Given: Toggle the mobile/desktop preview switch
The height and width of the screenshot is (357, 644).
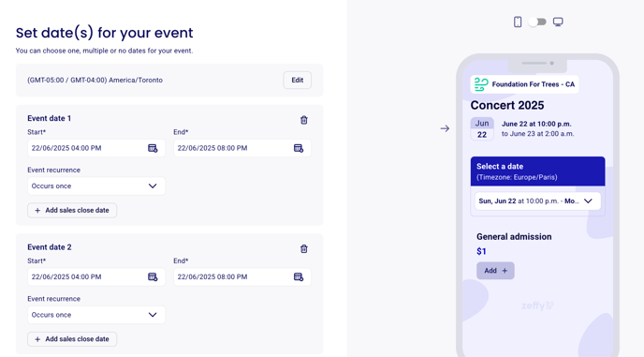Looking at the screenshot, I should [x=537, y=22].
